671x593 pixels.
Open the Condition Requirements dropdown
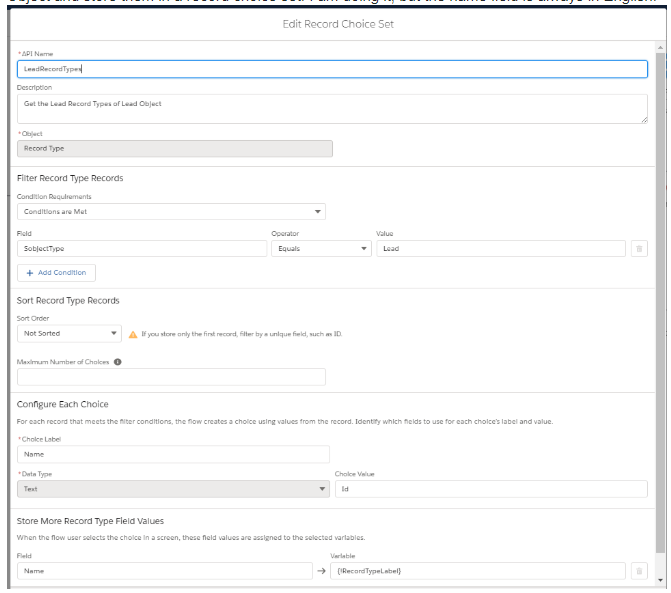click(x=171, y=212)
